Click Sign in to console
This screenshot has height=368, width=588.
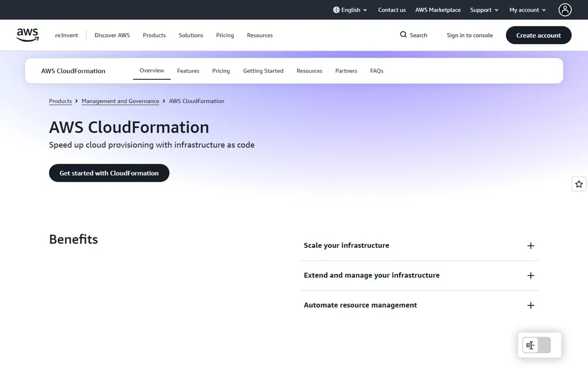(470, 35)
